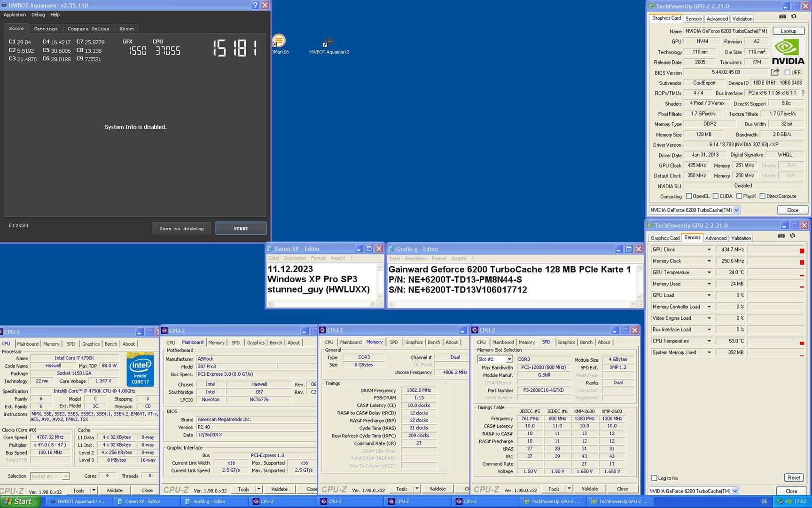Click Close button in top GPU-Z window
This screenshot has height=508, width=812.
click(x=793, y=210)
